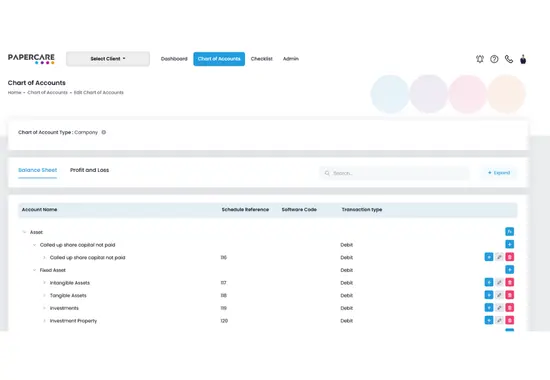Collapse Called up share capital parent node
This screenshot has width=550, height=380.
[34, 245]
